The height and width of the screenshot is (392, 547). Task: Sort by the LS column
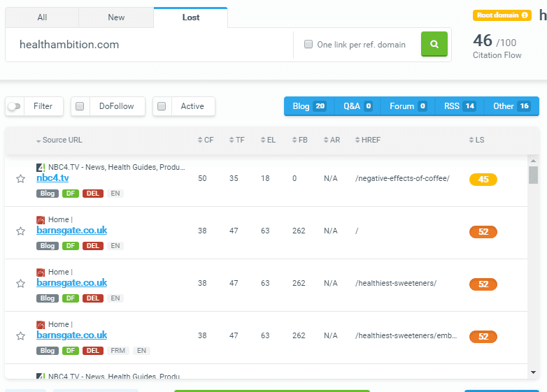(x=476, y=140)
